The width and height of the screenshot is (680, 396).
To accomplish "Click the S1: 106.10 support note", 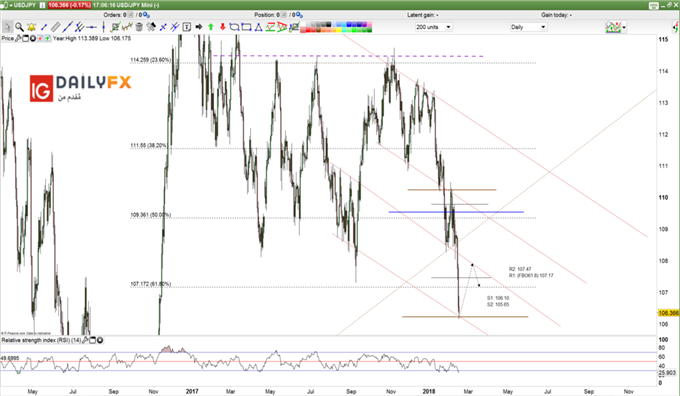I will click(498, 298).
